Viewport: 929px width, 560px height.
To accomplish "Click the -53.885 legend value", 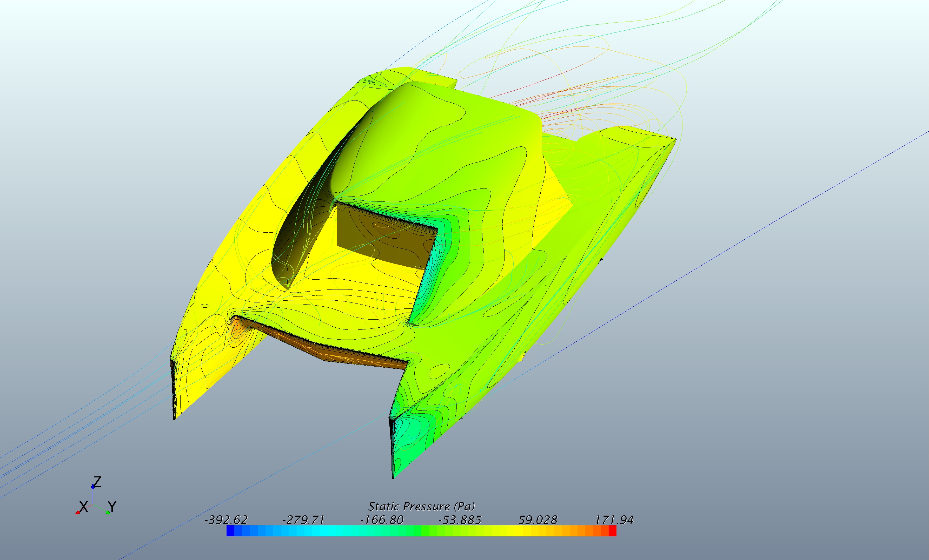I will coord(460,520).
